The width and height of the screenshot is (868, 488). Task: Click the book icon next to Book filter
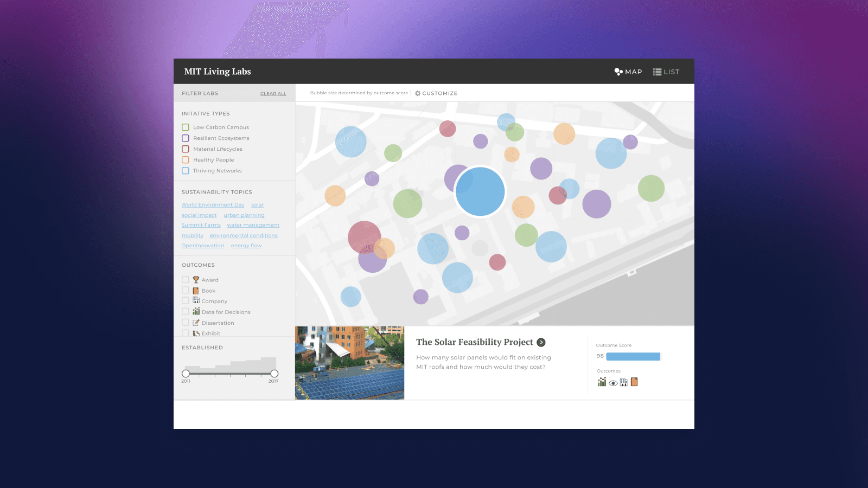[x=196, y=291]
